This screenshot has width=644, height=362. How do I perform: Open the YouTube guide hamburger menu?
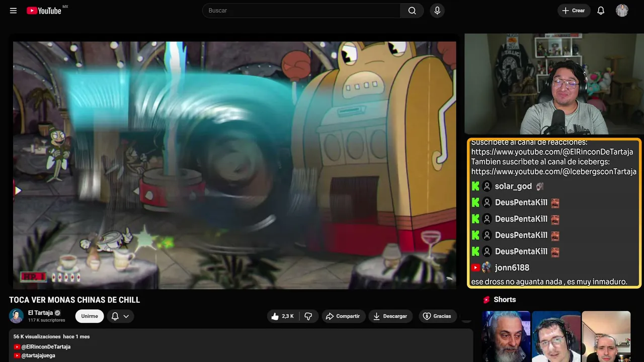(x=13, y=11)
